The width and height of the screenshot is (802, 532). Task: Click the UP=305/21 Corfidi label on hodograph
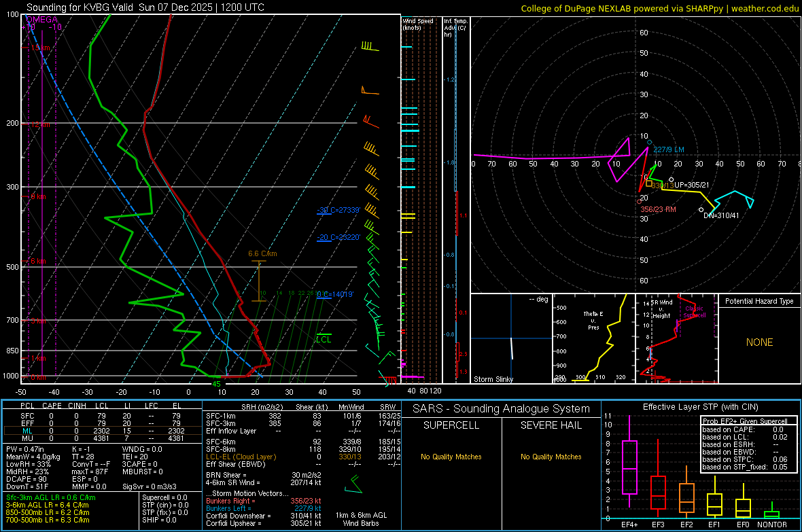click(x=691, y=185)
